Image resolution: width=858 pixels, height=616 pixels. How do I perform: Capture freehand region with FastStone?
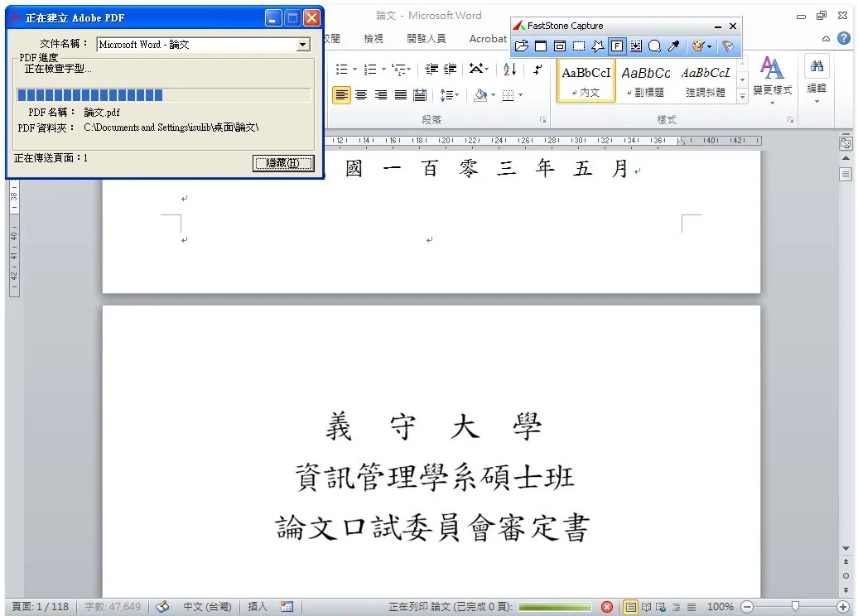click(x=598, y=46)
